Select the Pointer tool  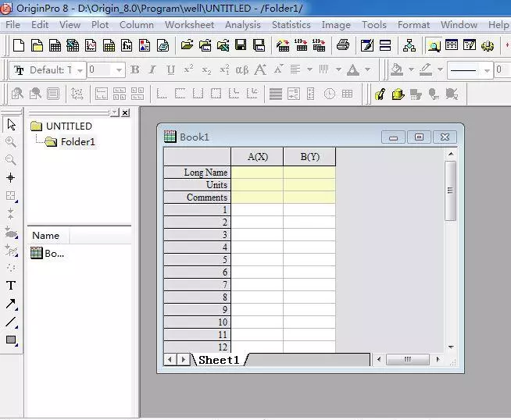[x=11, y=124]
